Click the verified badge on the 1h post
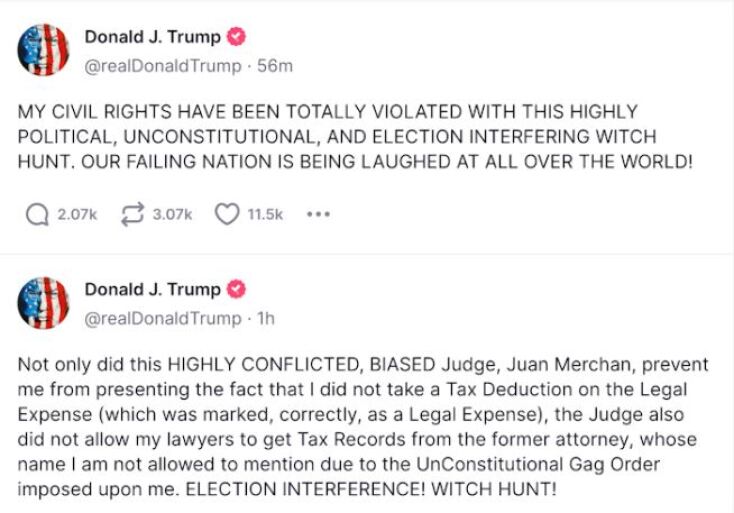 point(237,290)
